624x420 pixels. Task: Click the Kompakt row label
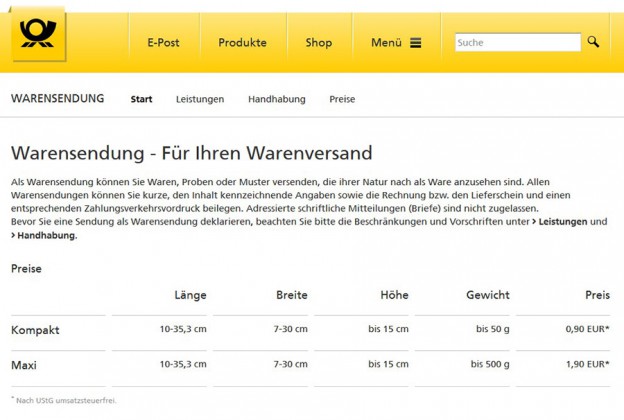35,330
